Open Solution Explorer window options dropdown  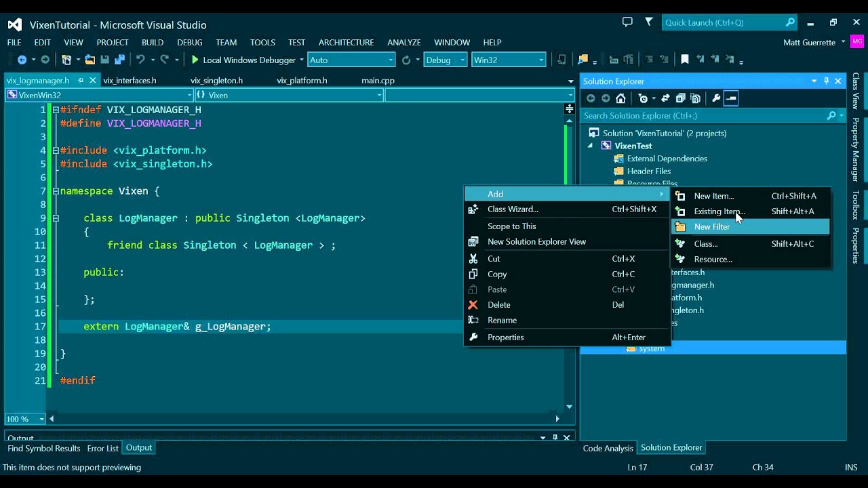pos(814,81)
